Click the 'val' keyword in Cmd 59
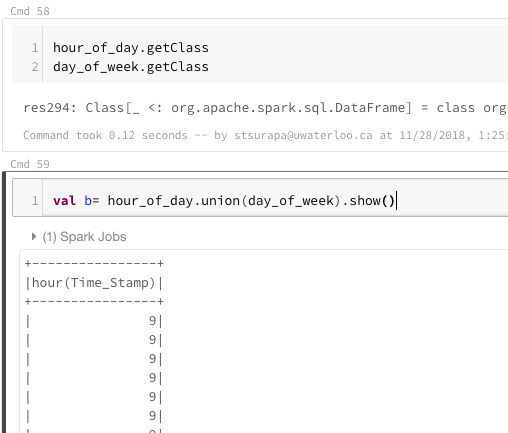This screenshot has width=508, height=433. point(64,201)
